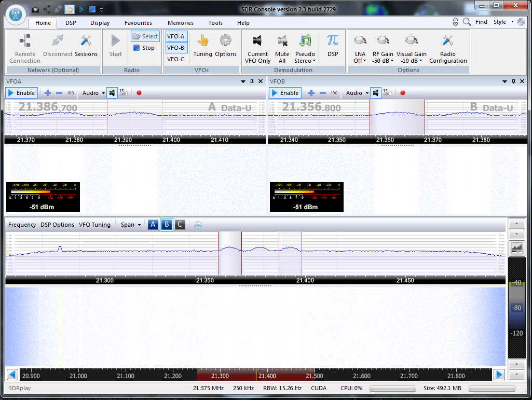Open the Memories menu

[180, 23]
